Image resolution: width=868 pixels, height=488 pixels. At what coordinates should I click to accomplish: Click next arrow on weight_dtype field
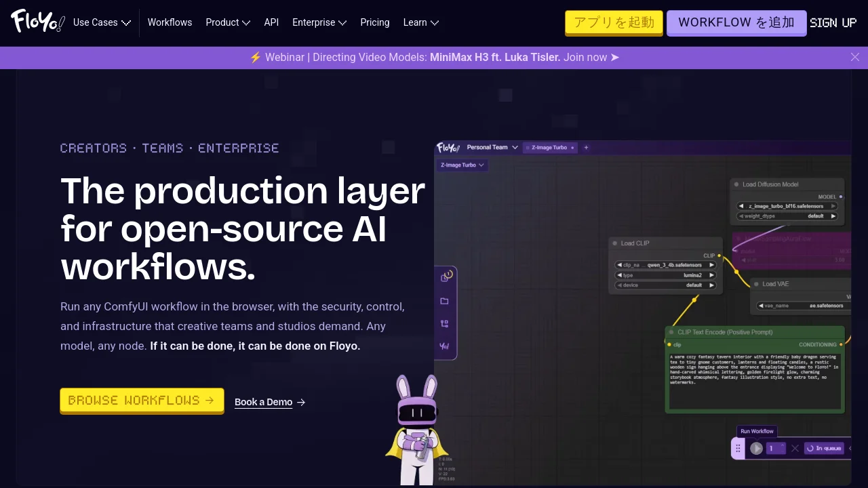tap(833, 216)
